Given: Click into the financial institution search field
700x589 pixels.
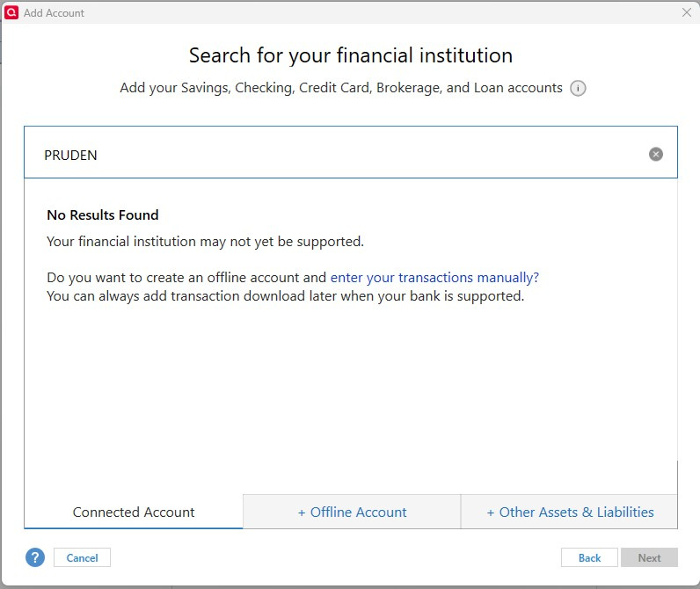Looking at the screenshot, I should point(351,152).
